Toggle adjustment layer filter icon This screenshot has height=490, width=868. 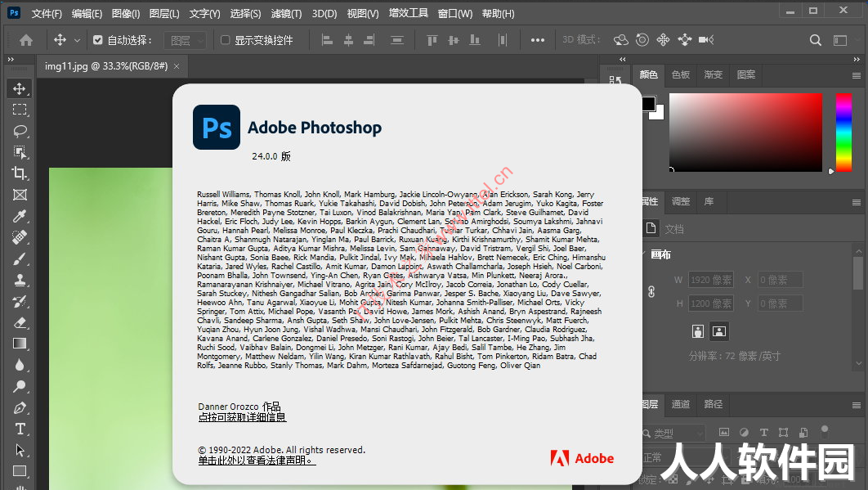[x=744, y=433]
